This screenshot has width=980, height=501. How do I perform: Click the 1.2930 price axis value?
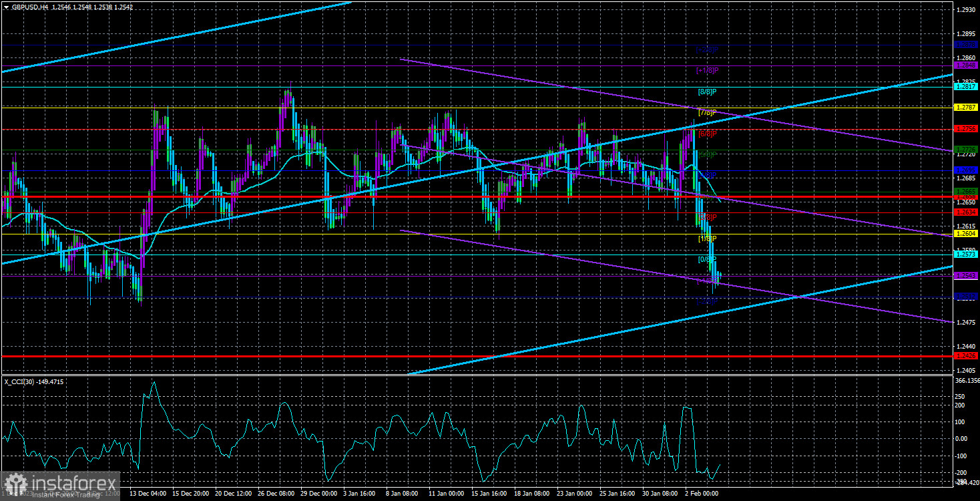point(967,10)
